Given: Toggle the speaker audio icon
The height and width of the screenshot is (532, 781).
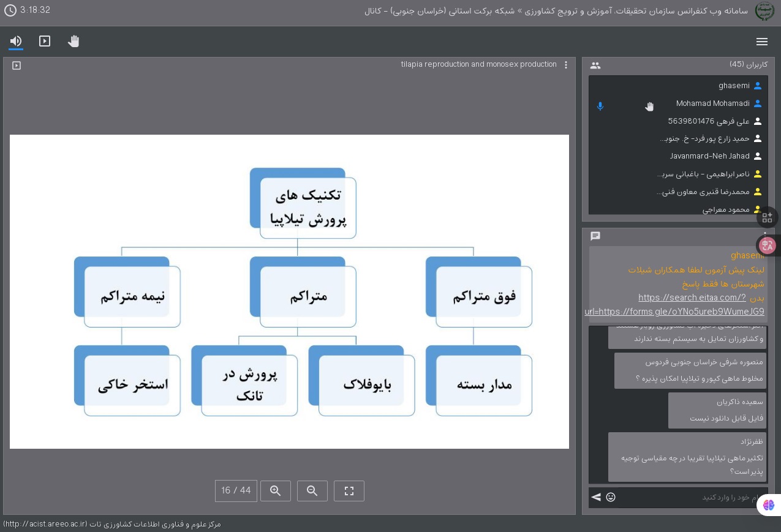Looking at the screenshot, I should pos(16,41).
